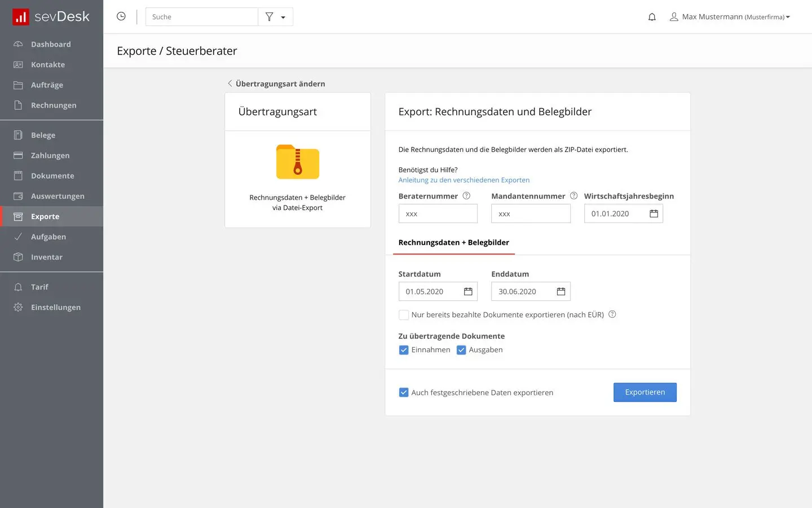
Task: Click the Zahlungen card icon
Action: [18, 155]
